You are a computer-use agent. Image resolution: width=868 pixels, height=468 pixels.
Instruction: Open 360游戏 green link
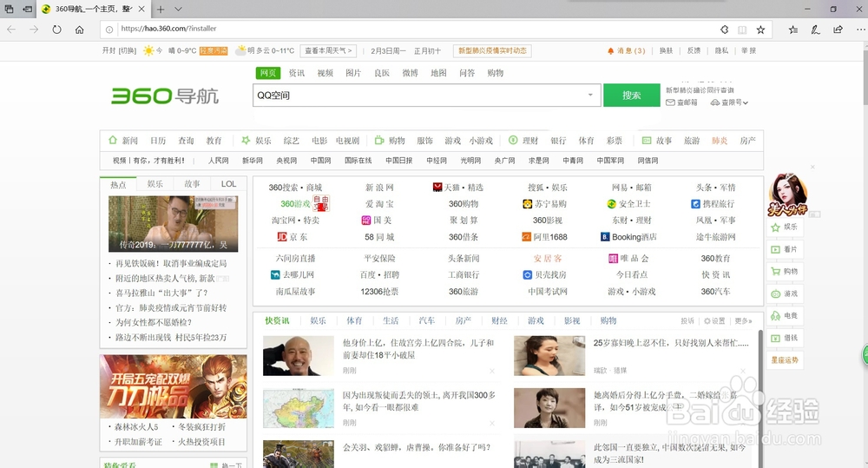[x=295, y=204]
